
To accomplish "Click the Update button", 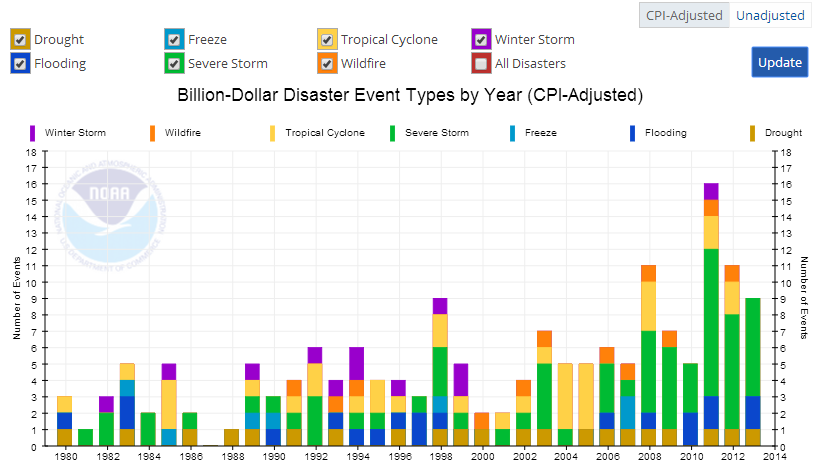I will (780, 62).
